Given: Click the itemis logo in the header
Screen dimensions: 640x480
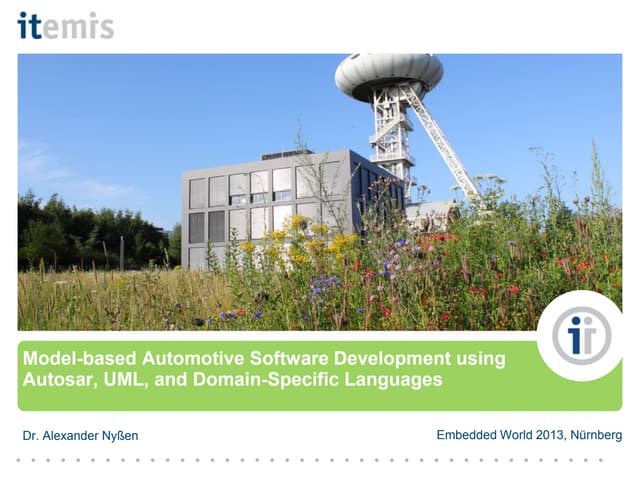Looking at the screenshot, I should [x=66, y=24].
